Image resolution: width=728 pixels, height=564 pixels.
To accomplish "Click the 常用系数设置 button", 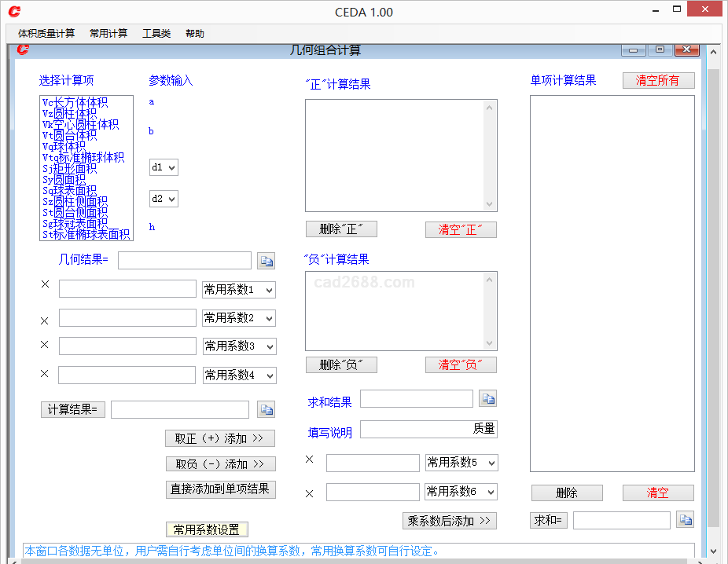I will (207, 529).
